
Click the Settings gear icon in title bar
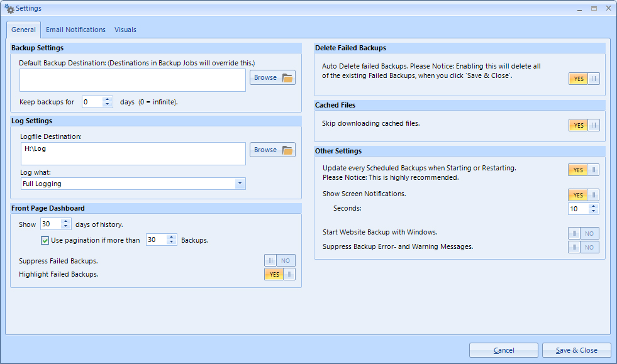click(9, 8)
